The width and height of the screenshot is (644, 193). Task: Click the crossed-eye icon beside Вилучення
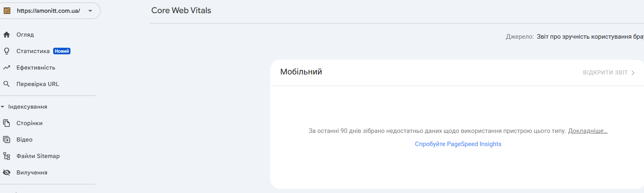(x=6, y=172)
